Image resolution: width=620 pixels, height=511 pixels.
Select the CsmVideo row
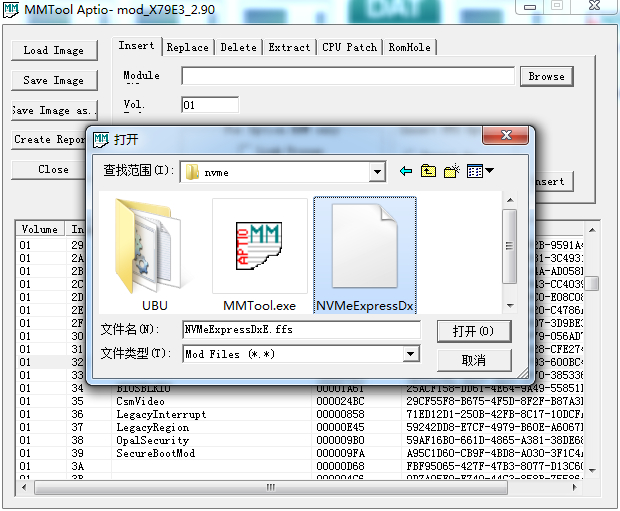click(x=300, y=401)
